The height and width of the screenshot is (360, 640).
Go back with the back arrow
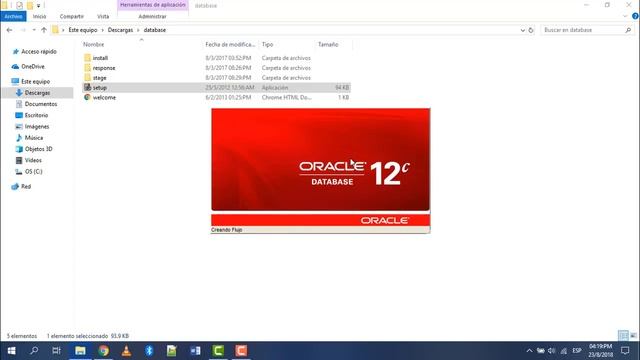coord(9,30)
